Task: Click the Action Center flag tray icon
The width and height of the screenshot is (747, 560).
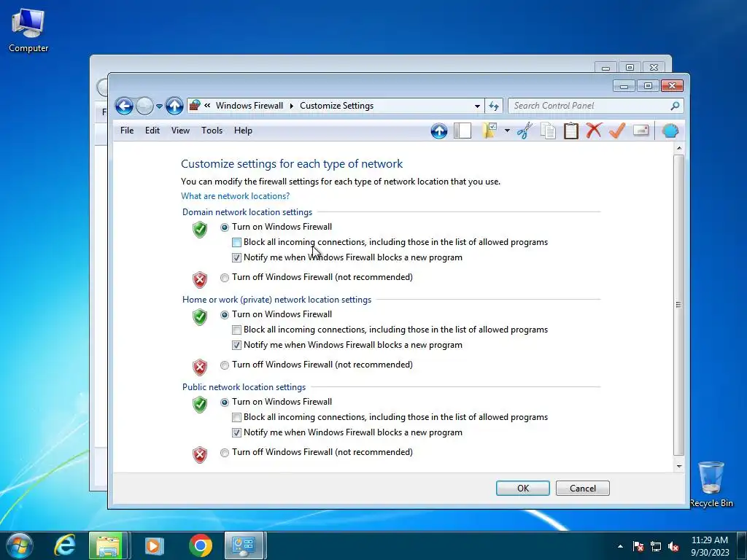Action: pyautogui.click(x=638, y=546)
